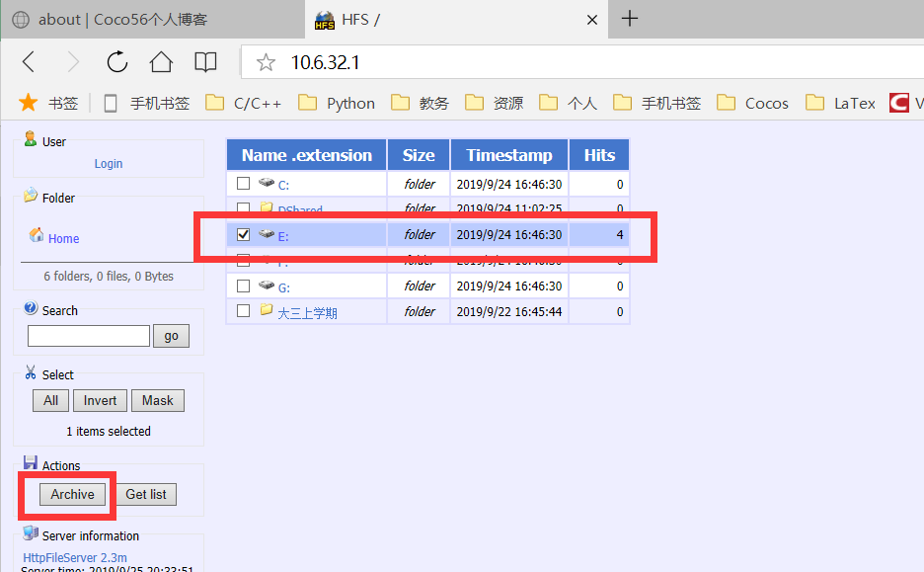Viewport: 924px width, 572px height.
Task: Open the HttpFileServer 2.3m link
Action: tap(76, 556)
